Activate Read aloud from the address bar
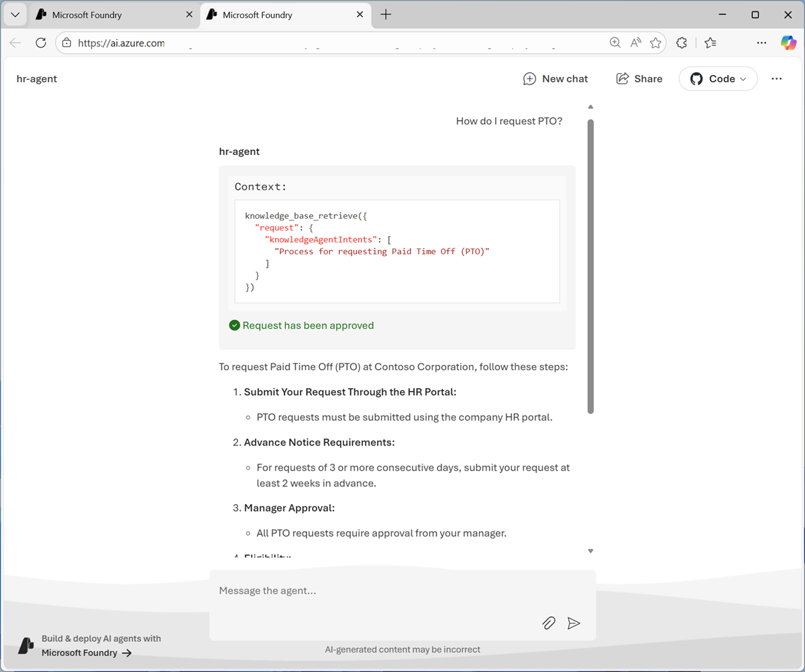 (x=635, y=42)
